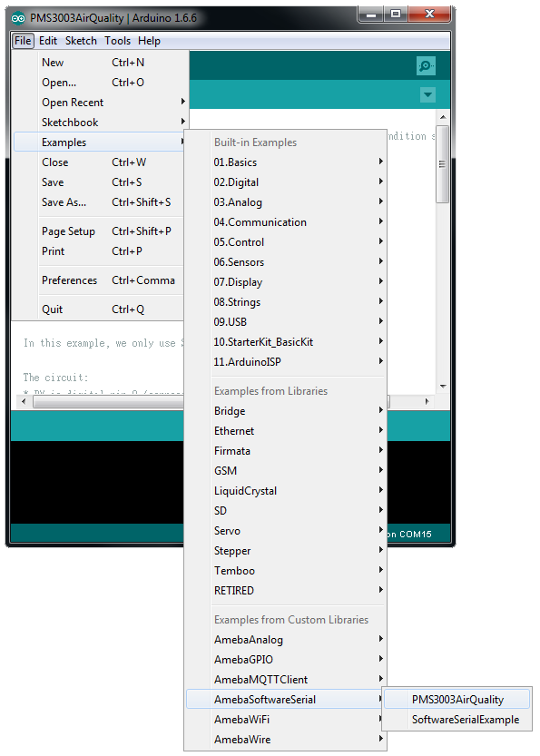Open the RETIRED examples submenu
Image resolution: width=540 pixels, height=756 pixels.
coord(286,591)
